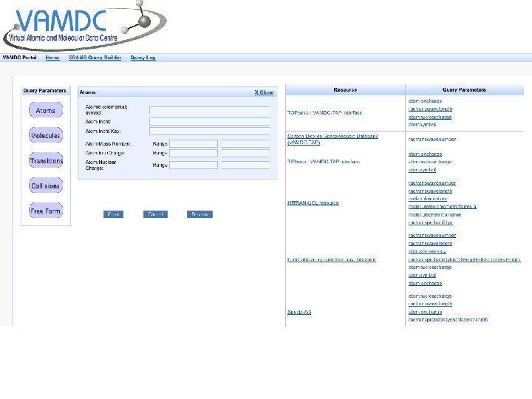Focus the Atom Inchi Key input field
The width and height of the screenshot is (532, 399).
[x=209, y=131]
